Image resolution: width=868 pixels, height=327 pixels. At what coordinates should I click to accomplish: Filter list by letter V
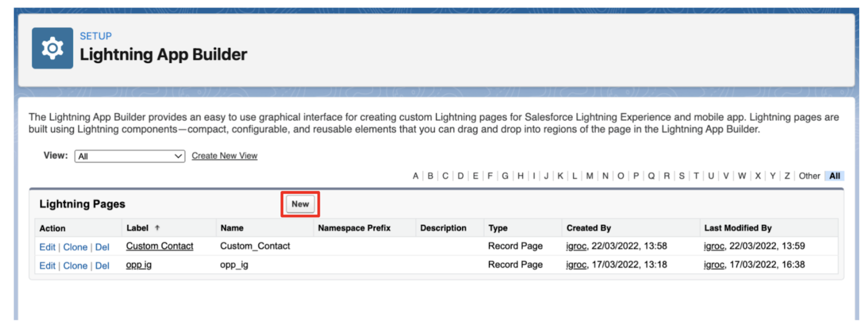[726, 176]
